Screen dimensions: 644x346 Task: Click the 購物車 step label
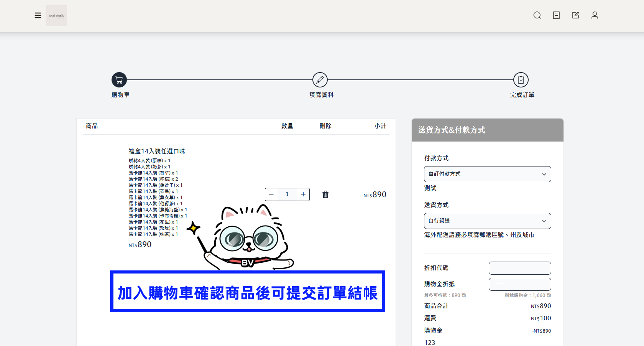120,95
